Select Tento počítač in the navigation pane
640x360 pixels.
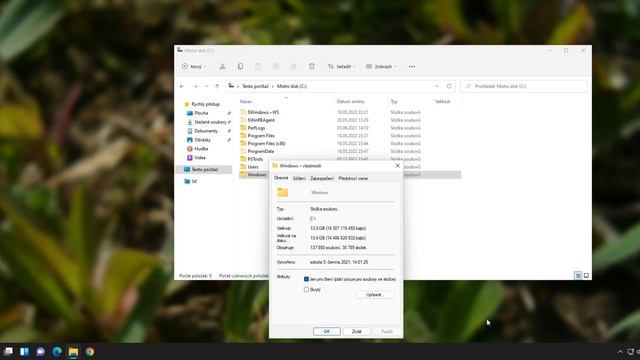pos(204,169)
